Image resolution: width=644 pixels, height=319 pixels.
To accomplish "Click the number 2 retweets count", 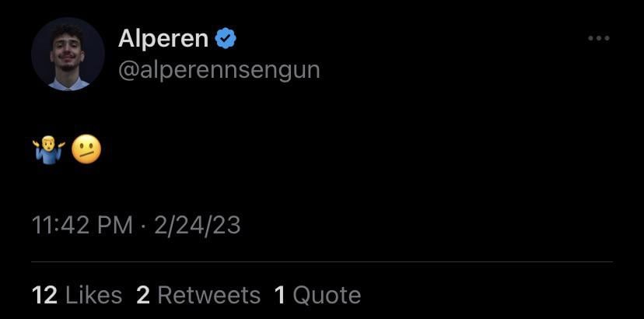I will click(142, 295).
